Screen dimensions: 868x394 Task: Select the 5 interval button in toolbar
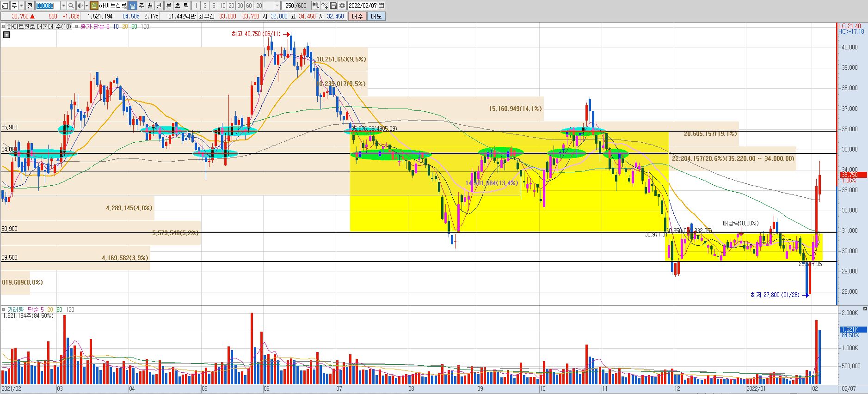click(x=214, y=6)
